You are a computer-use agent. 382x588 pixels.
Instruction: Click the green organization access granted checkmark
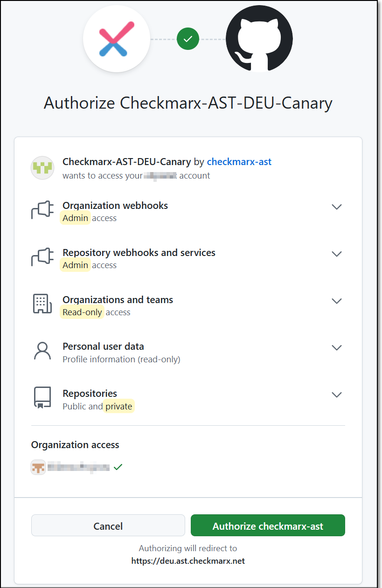118,467
